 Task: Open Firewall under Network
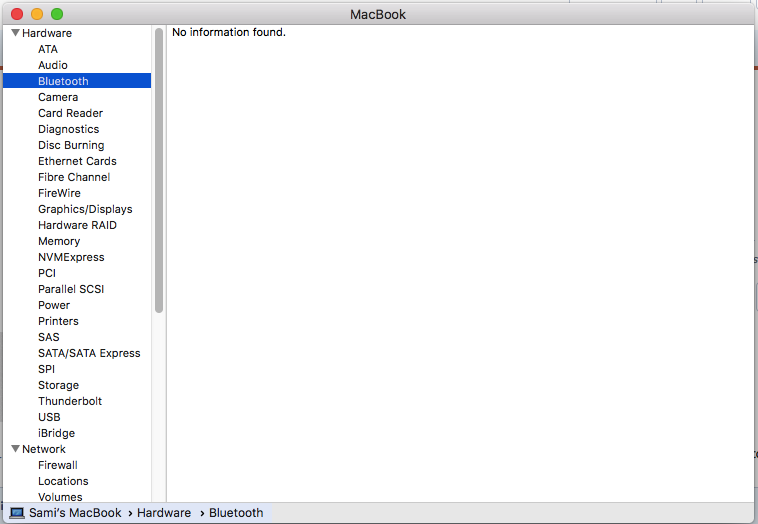click(x=58, y=465)
